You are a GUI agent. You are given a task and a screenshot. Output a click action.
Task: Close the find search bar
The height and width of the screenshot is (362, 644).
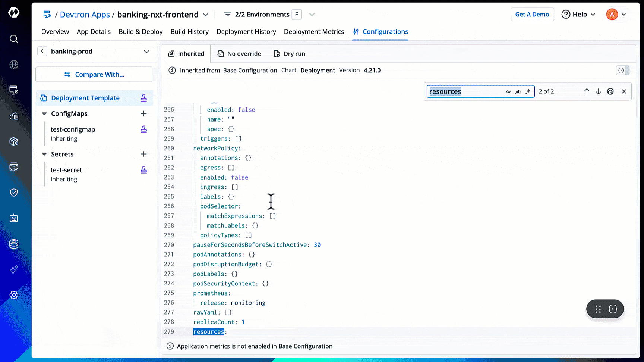click(624, 91)
